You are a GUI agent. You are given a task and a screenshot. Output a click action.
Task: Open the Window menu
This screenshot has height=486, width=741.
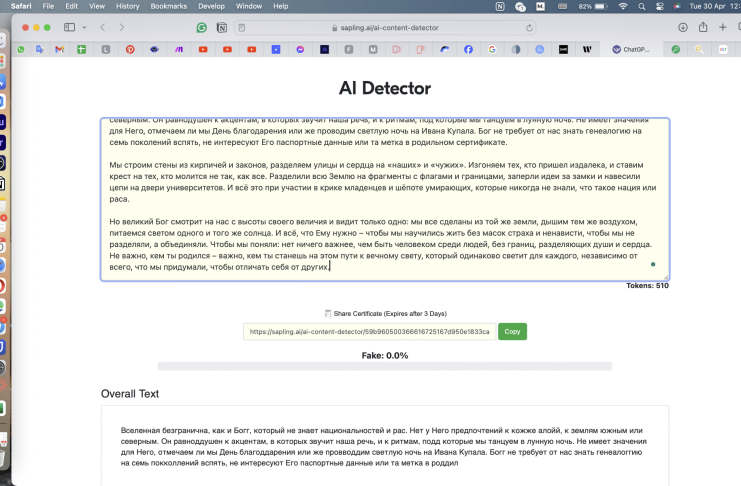pyautogui.click(x=249, y=6)
